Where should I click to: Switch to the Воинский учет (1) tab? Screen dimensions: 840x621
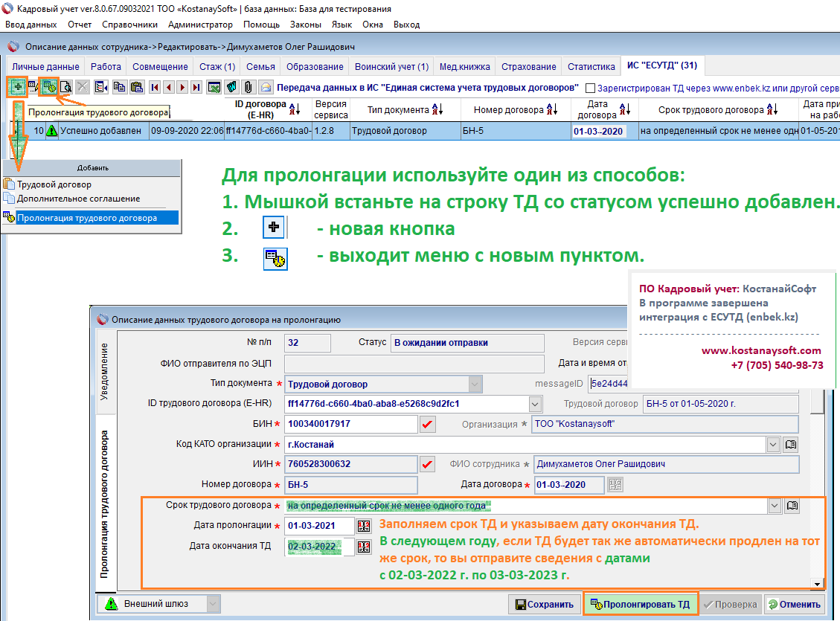click(391, 67)
